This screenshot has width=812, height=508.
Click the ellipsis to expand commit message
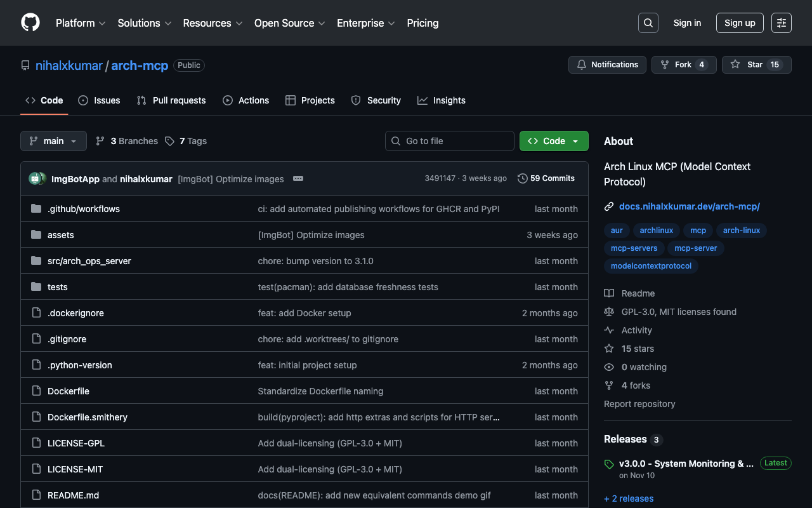[298, 178]
